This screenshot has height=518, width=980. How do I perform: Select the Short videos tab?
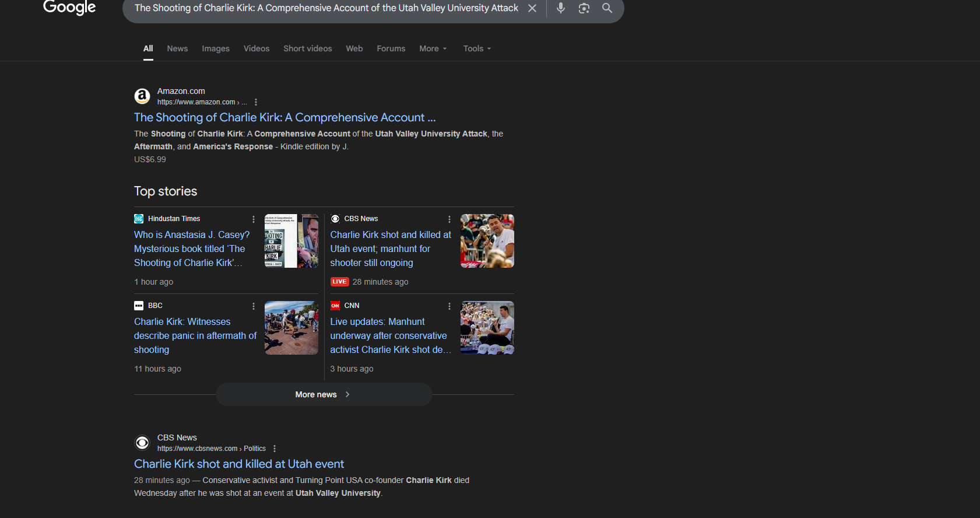307,48
